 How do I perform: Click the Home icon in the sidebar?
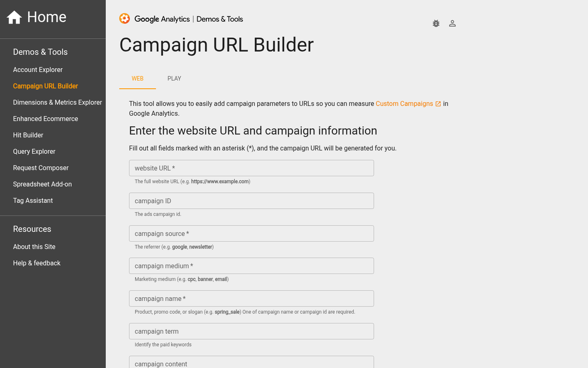13,17
